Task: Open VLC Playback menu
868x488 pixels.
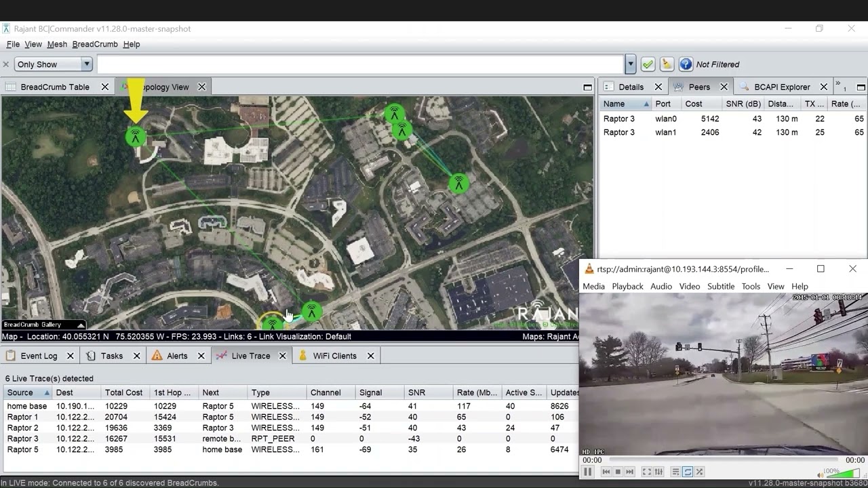Action: point(627,286)
